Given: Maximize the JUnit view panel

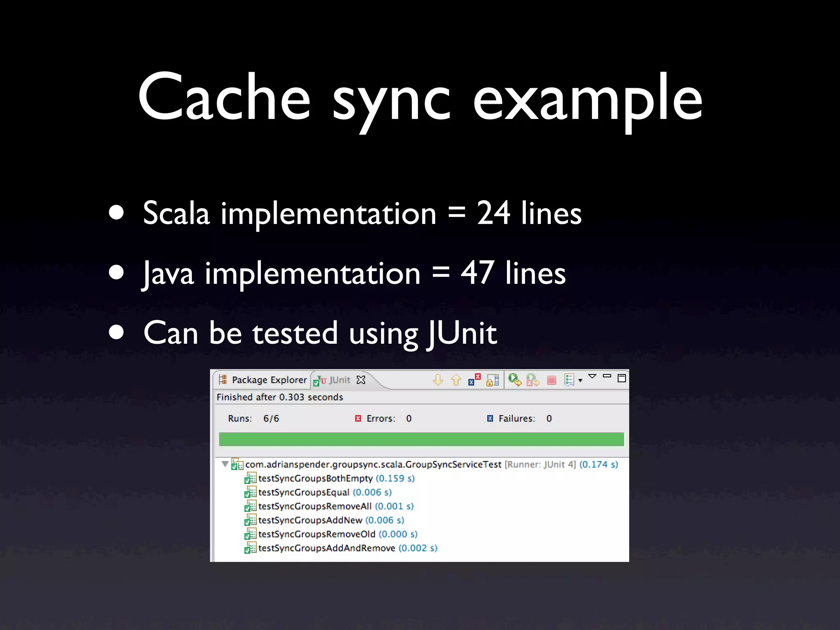Looking at the screenshot, I should point(622,378).
